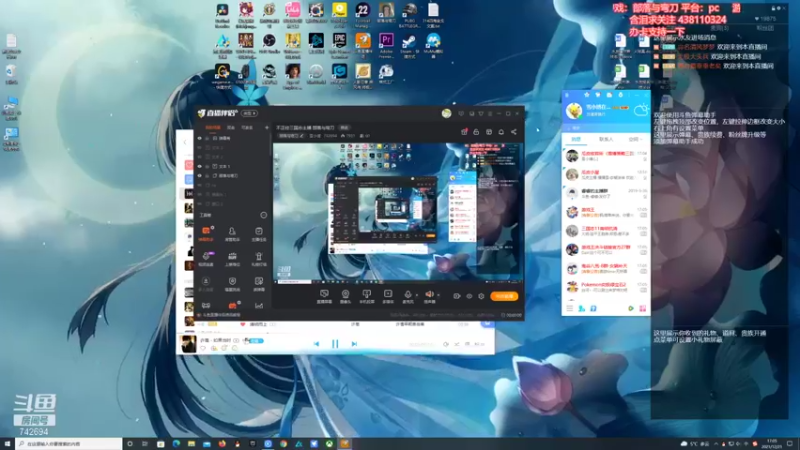
Task: Click the record camera icon near start button
Action: (457, 296)
